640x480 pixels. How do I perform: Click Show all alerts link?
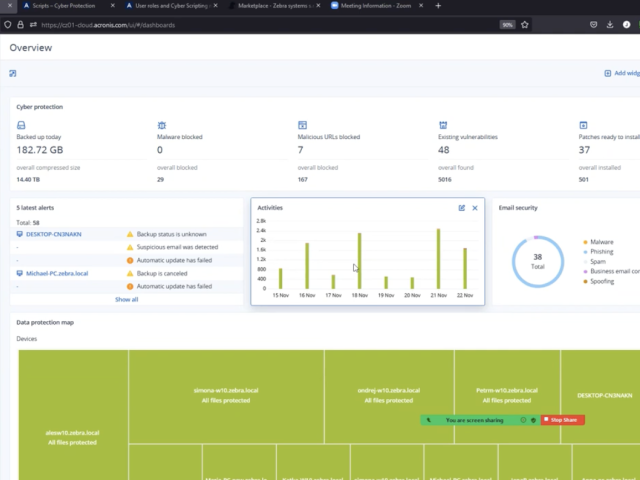point(127,300)
